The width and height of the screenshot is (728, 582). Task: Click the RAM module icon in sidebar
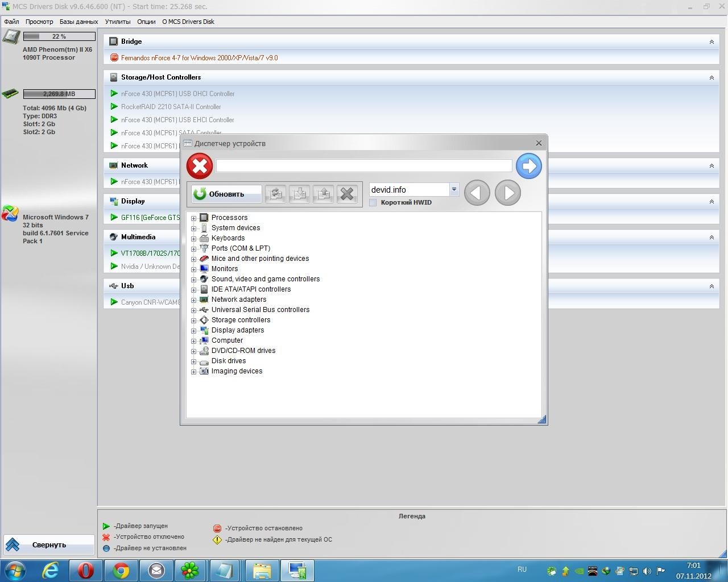pos(10,94)
